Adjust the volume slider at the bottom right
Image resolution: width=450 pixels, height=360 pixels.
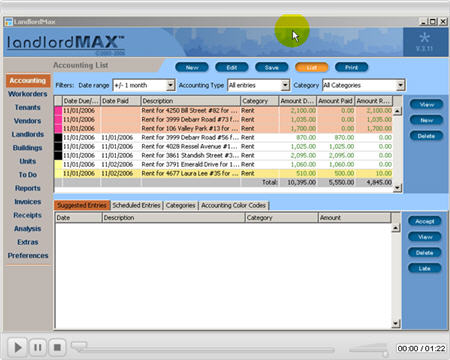click(x=385, y=353)
